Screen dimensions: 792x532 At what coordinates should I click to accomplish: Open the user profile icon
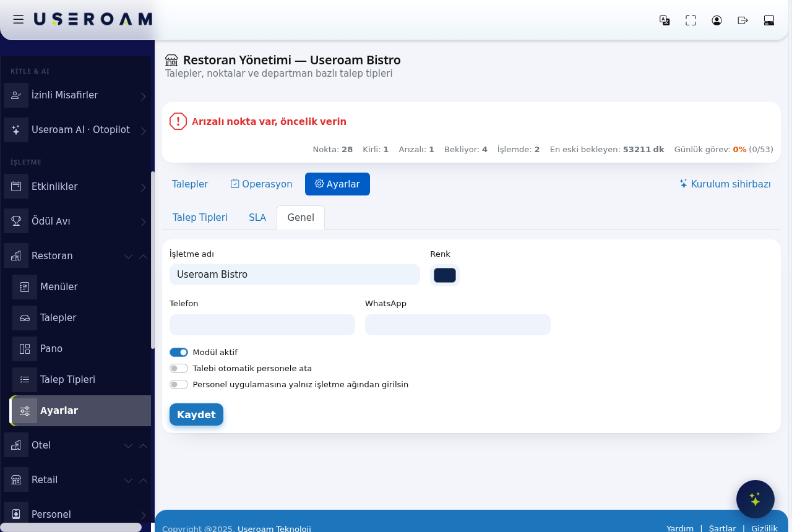[x=717, y=20]
